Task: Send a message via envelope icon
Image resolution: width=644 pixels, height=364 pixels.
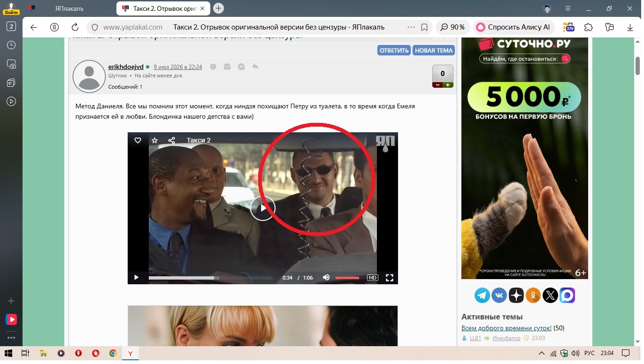Action: [227, 67]
